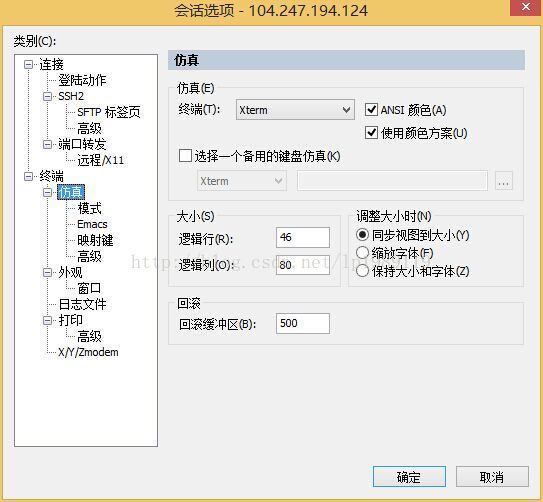Collapse the 端口转发 tree node

point(47,144)
